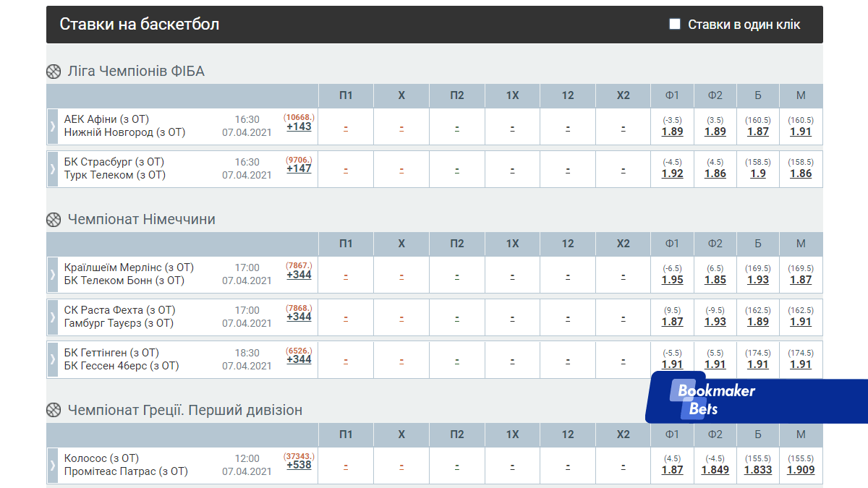Select Ф2 odds 1.86 for Турк Телеком match
This screenshot has width=868, height=488.
pyautogui.click(x=715, y=174)
